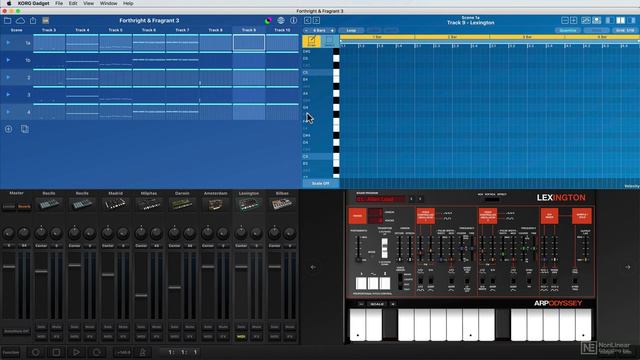The height and width of the screenshot is (360, 640).
Task: Open the Grid setting dropdown
Action: [625, 30]
